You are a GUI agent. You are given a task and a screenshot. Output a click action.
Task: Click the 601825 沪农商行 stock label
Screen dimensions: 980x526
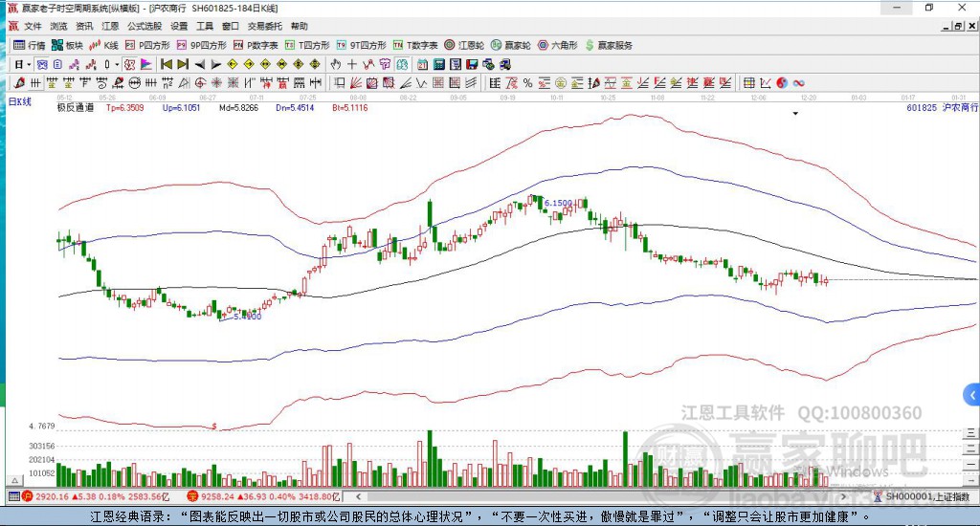(x=942, y=107)
